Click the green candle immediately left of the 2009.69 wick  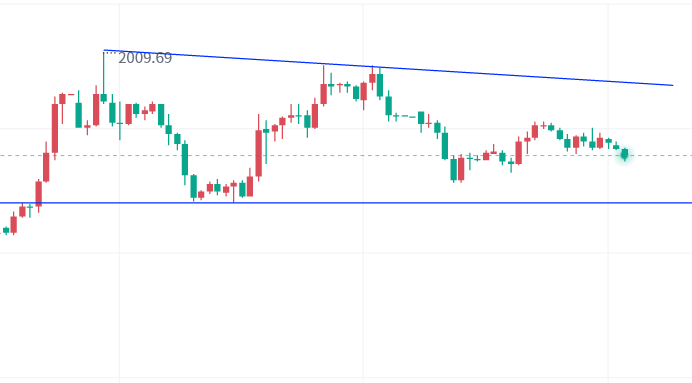point(79,115)
